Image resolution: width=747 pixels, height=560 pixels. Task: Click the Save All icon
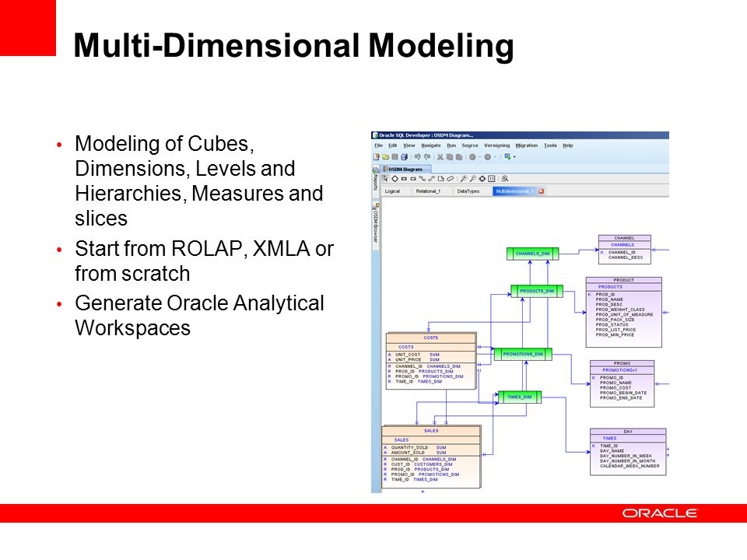404,156
